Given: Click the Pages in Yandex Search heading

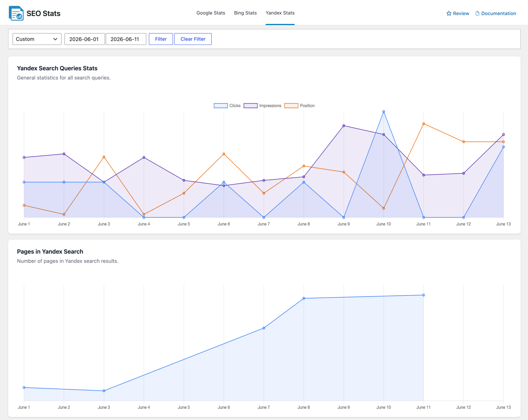Looking at the screenshot, I should (x=50, y=252).
